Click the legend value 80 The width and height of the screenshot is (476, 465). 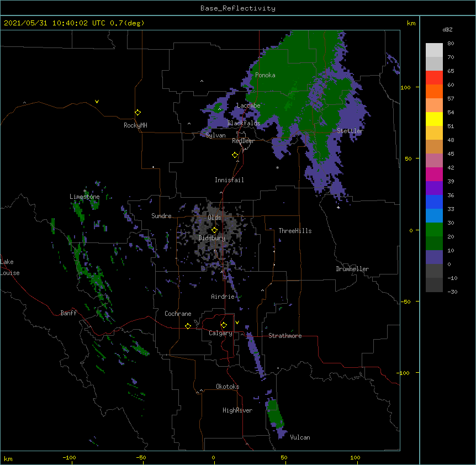click(451, 44)
